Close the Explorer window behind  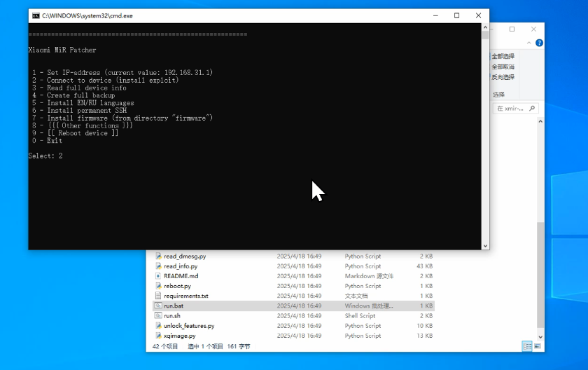tap(533, 29)
